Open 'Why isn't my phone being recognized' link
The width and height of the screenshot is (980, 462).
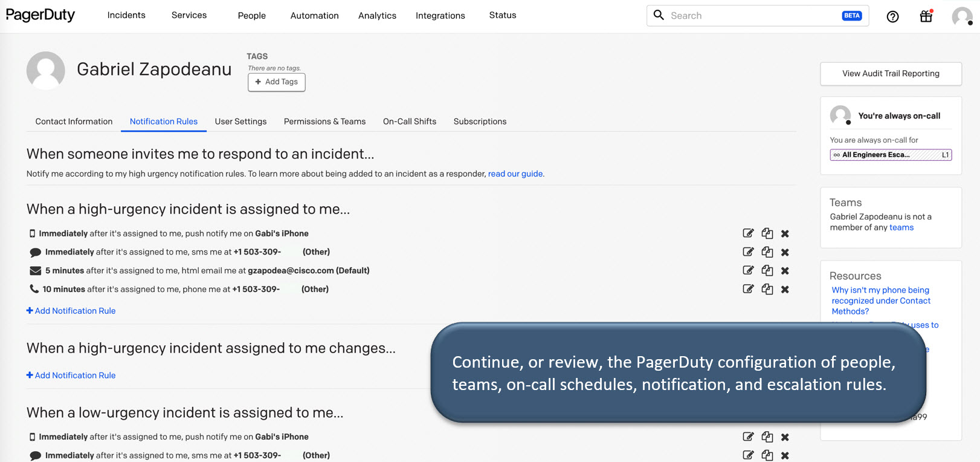coord(881,301)
